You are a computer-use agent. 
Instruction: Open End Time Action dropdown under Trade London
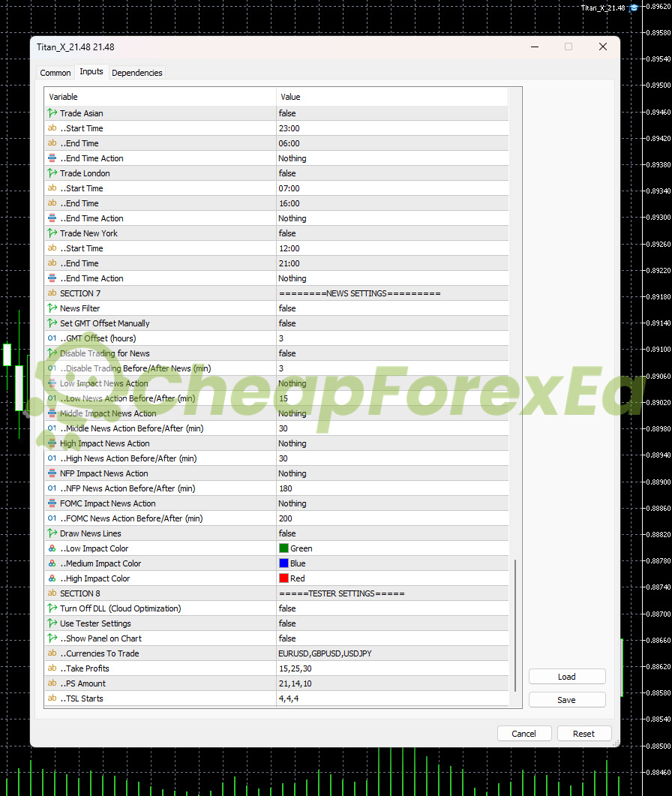click(x=391, y=218)
